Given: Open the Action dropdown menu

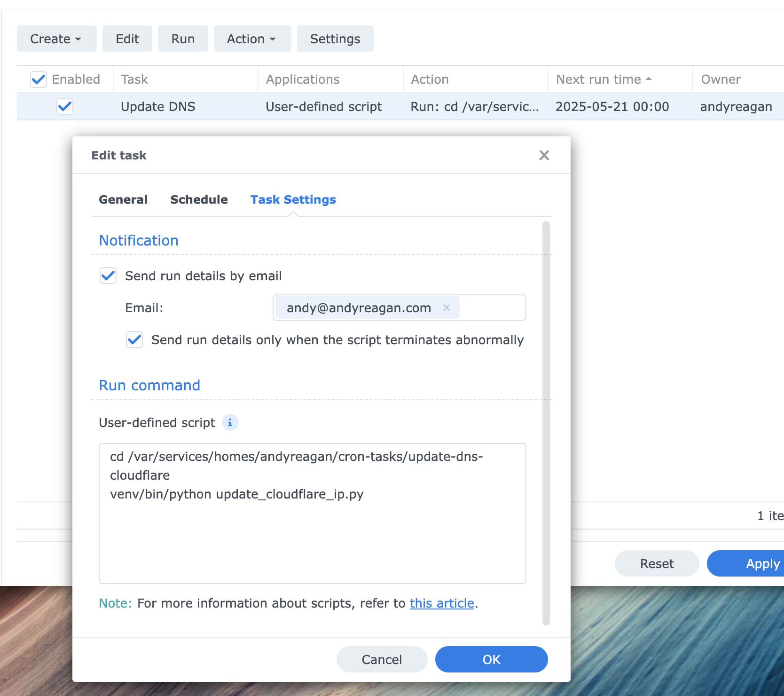Looking at the screenshot, I should [252, 39].
